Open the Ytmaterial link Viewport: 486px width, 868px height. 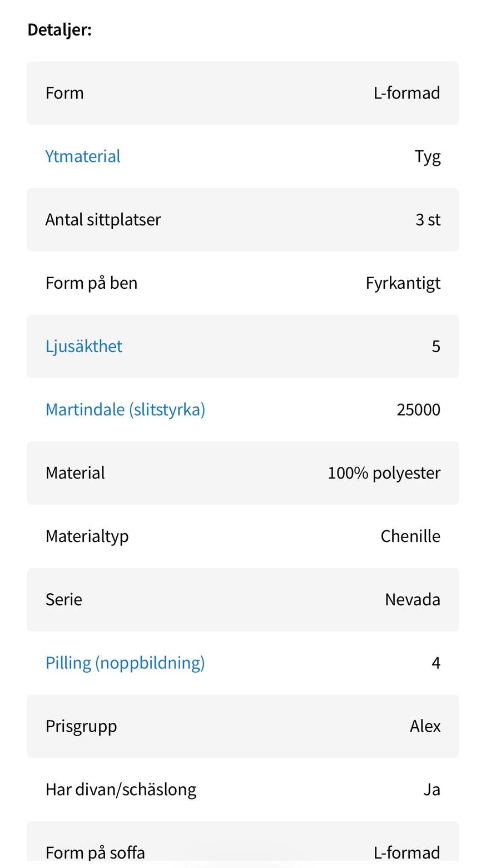point(83,156)
